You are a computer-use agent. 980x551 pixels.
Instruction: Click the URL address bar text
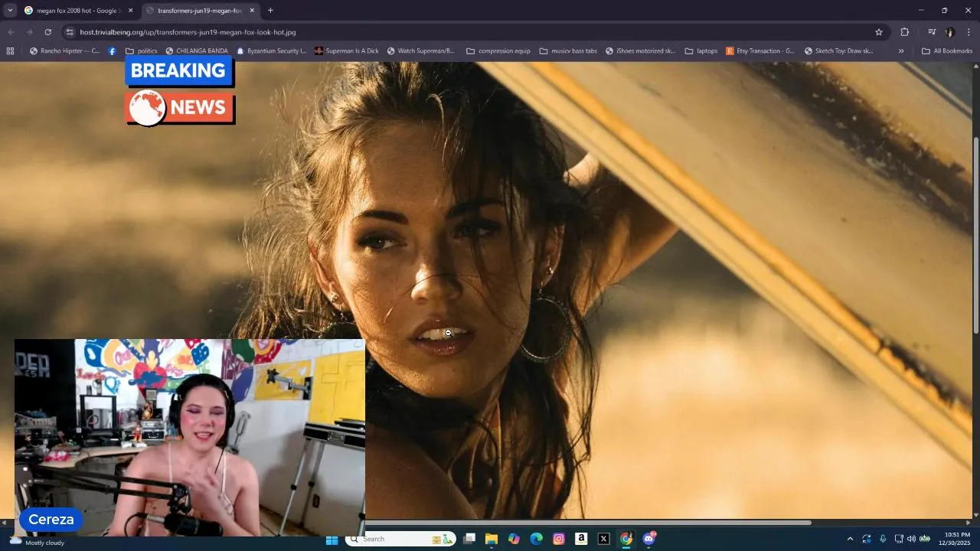(x=188, y=32)
